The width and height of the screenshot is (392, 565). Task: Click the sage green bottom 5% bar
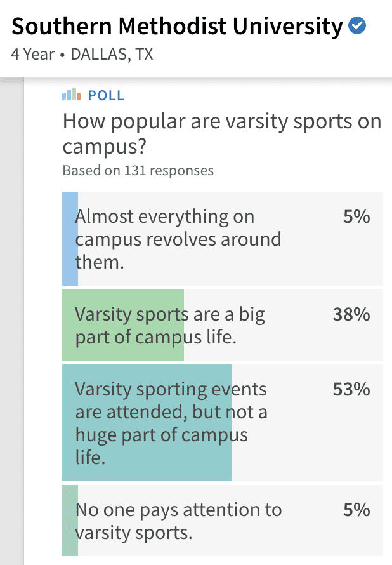click(x=70, y=521)
